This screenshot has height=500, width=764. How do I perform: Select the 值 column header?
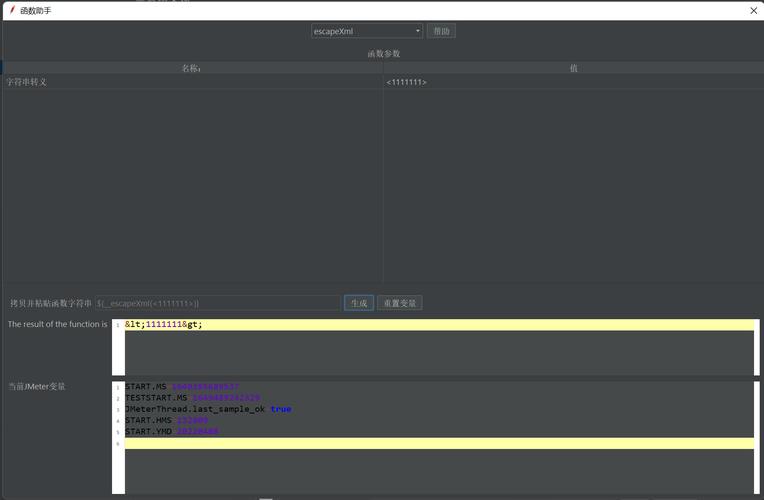pos(573,68)
